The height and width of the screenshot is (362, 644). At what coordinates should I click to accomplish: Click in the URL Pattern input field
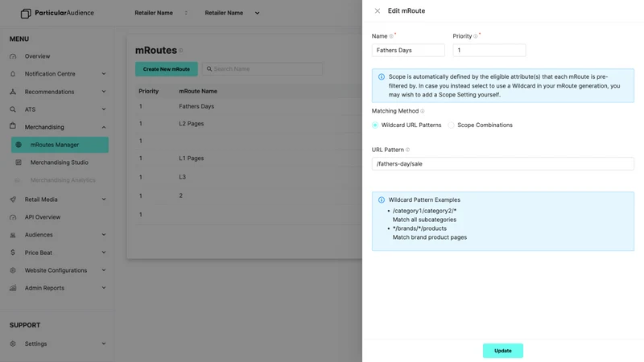point(502,164)
